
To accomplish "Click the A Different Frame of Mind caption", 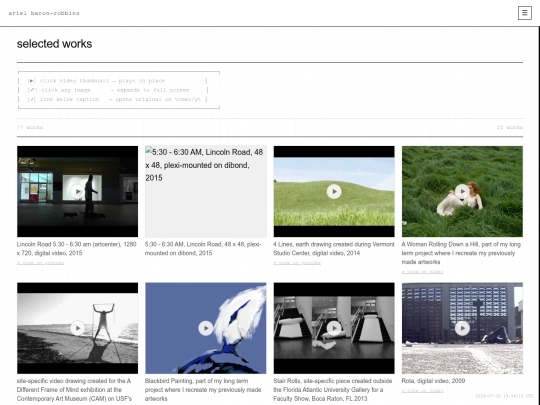I will 74,390.
